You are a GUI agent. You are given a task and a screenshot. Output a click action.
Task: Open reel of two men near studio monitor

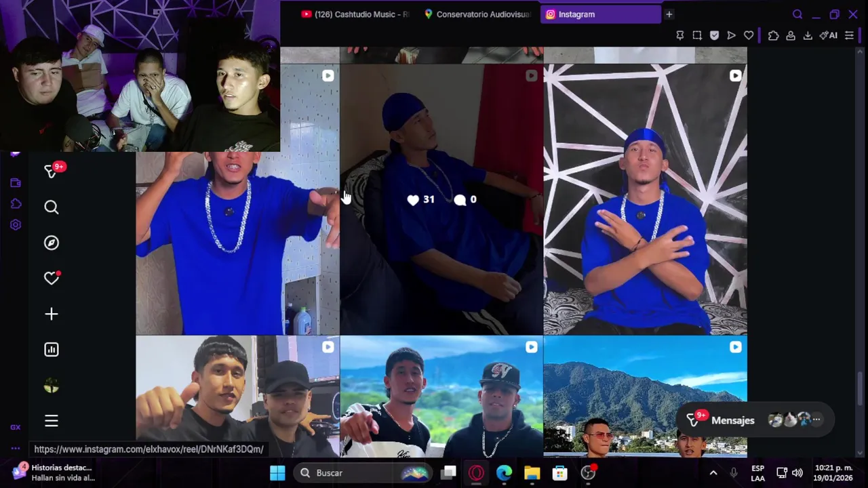237,396
